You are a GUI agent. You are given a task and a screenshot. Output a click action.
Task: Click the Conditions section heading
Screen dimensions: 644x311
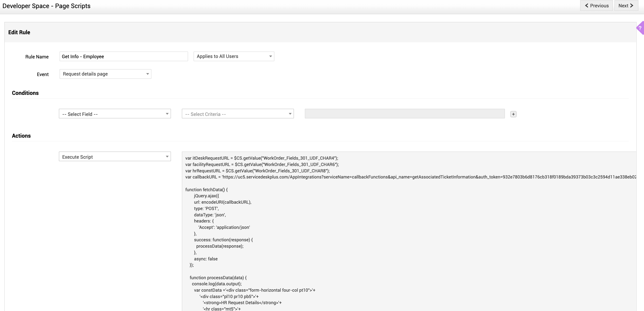[x=25, y=93]
